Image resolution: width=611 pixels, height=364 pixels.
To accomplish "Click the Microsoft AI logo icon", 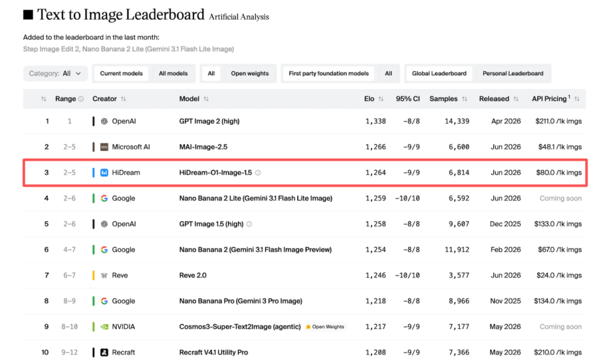I will (104, 147).
